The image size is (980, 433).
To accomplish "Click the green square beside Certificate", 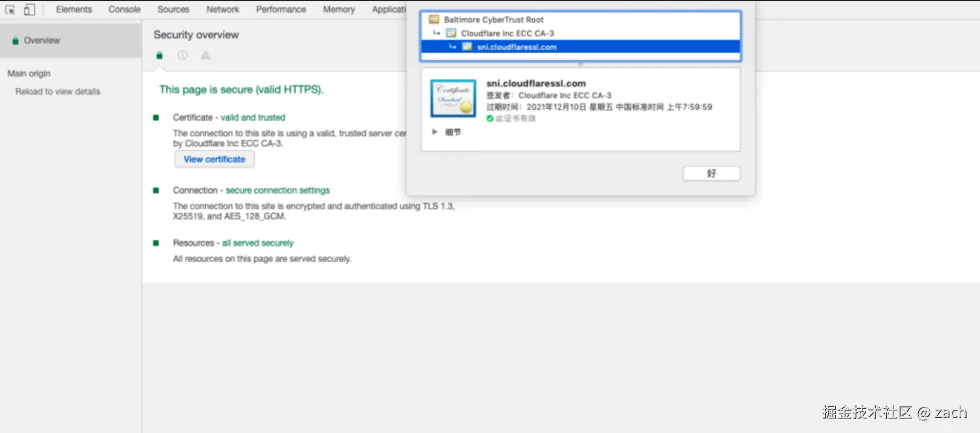I will click(x=156, y=117).
